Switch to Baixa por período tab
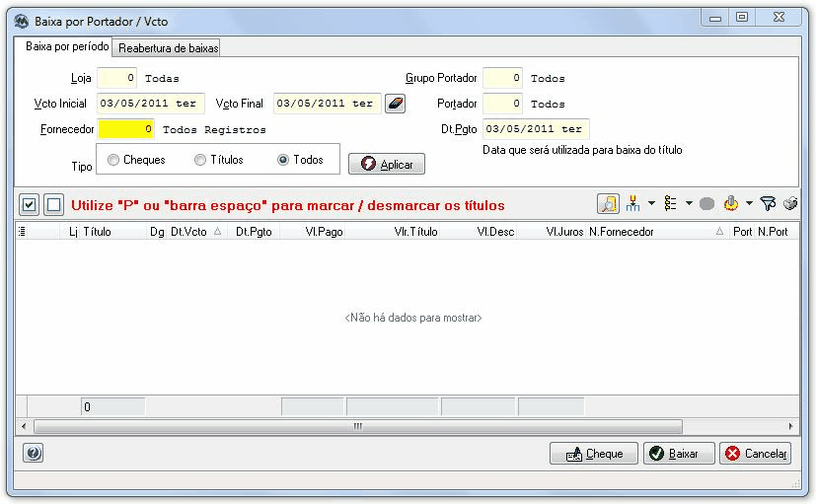Image resolution: width=816 pixels, height=504 pixels. tap(67, 46)
